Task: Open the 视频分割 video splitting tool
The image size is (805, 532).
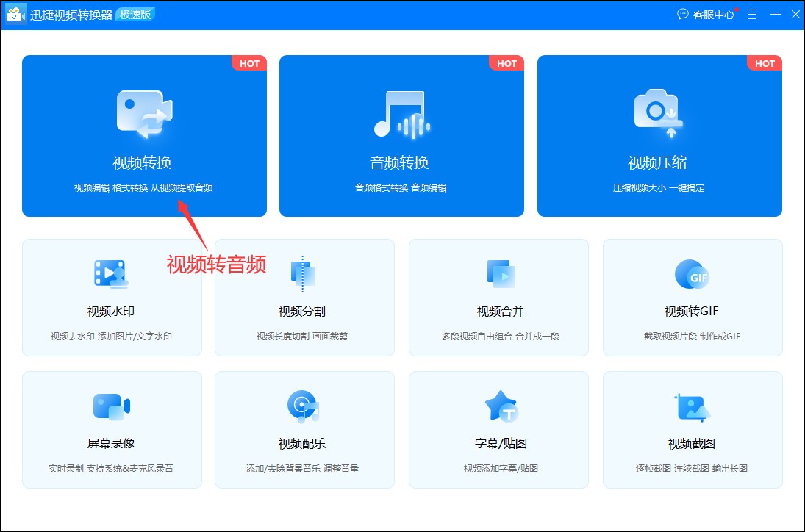Action: click(304, 298)
